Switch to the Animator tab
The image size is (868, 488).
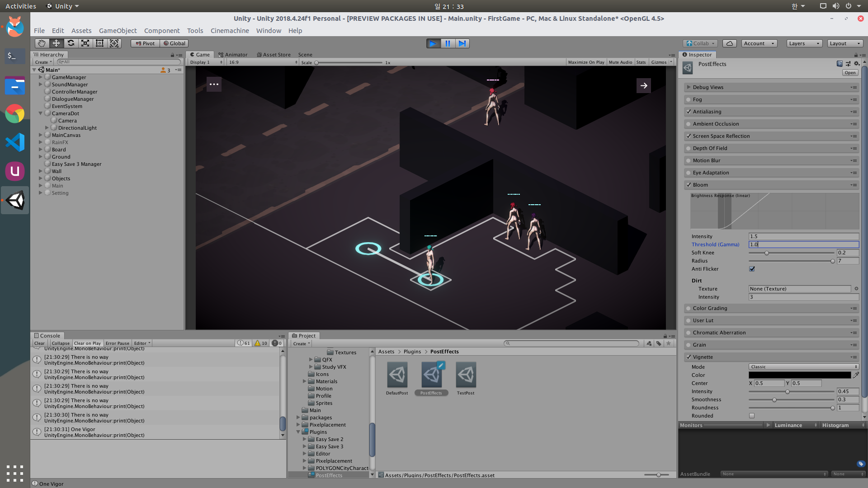pyautogui.click(x=233, y=55)
